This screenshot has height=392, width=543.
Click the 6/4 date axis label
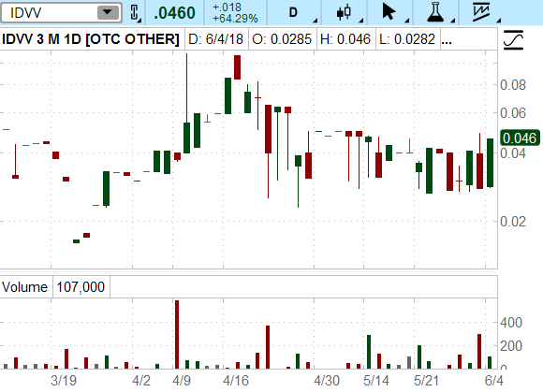[x=494, y=381]
